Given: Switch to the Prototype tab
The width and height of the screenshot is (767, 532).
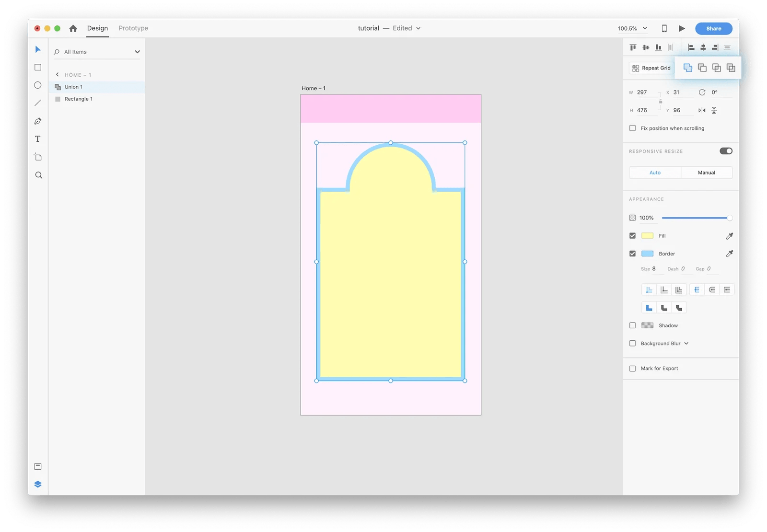Looking at the screenshot, I should pos(133,28).
